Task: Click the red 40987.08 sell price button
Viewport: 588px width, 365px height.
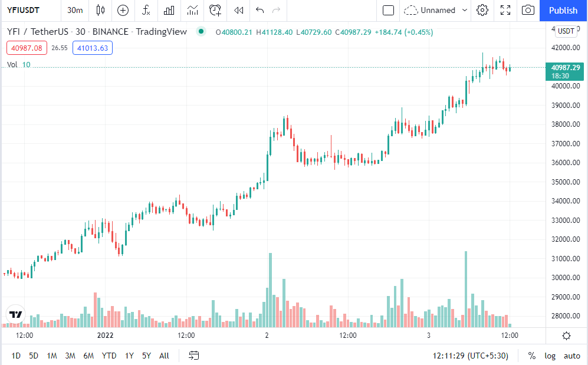Action: pos(27,48)
